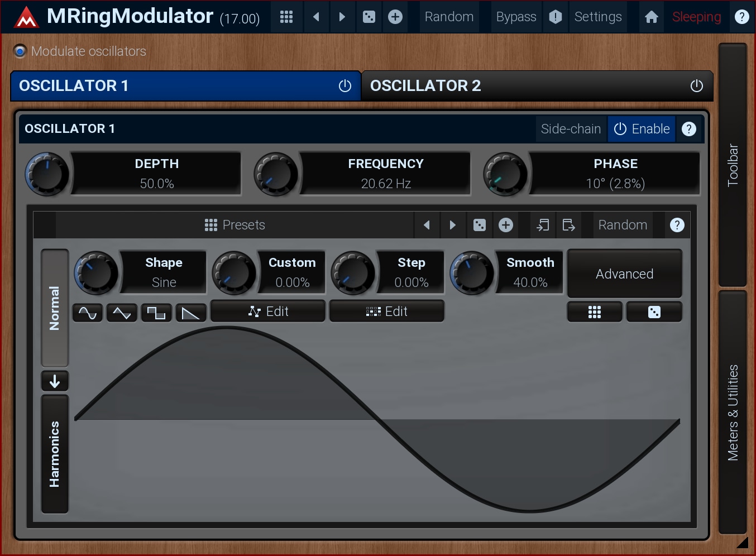756x556 pixels.
Task: Expand the Toolbar side panel
Action: coord(733,165)
